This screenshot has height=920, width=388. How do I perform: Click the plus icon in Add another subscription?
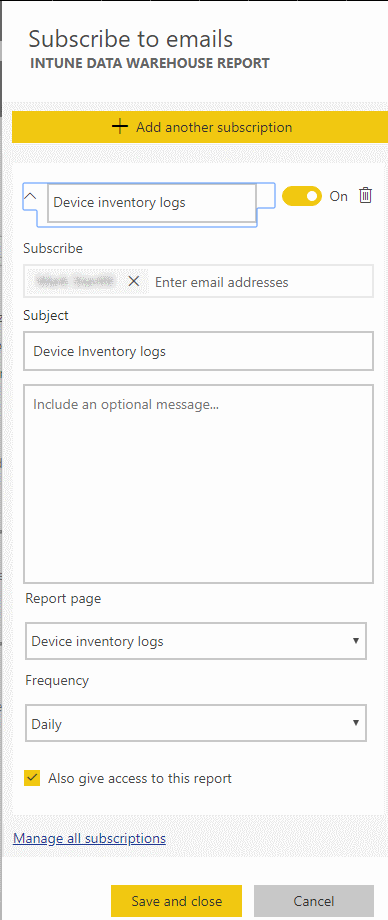pos(120,127)
